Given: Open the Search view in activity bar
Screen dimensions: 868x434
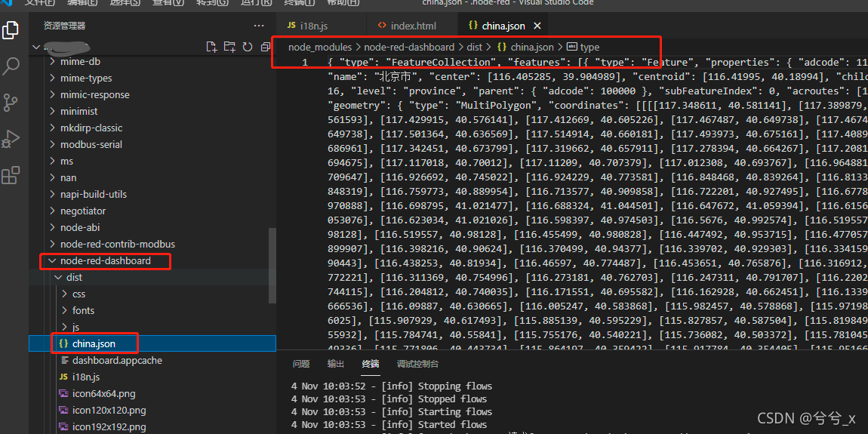Looking at the screenshot, I should point(11,66).
